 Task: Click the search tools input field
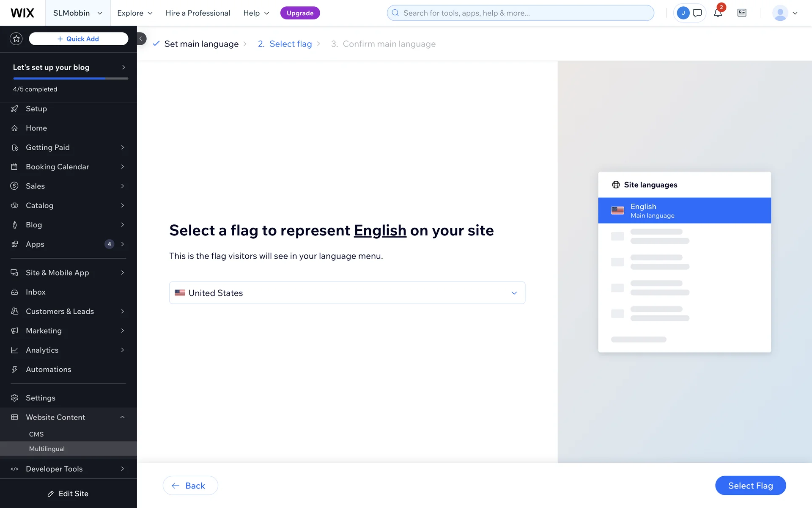520,13
